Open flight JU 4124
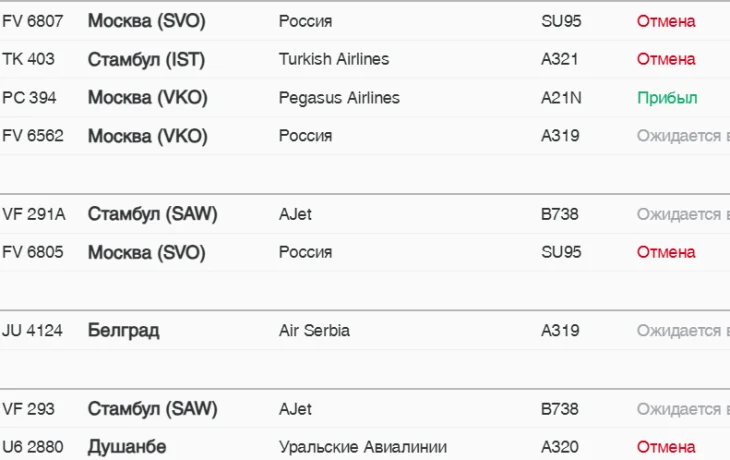Viewport: 730px width, 460px height. pos(32,330)
